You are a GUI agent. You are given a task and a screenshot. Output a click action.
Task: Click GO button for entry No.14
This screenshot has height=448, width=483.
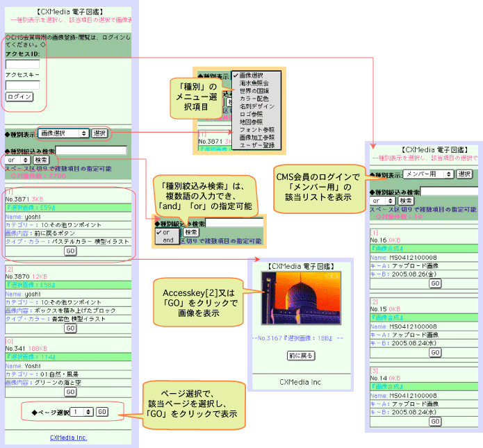coord(435,421)
